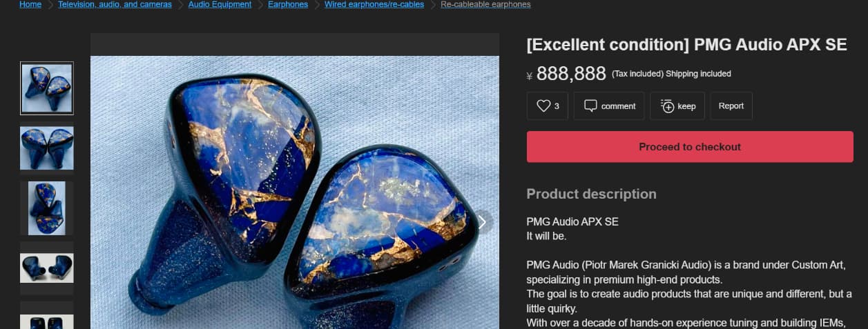Click the main earphone product image
Screen dimensions: 868x329
(x=295, y=192)
